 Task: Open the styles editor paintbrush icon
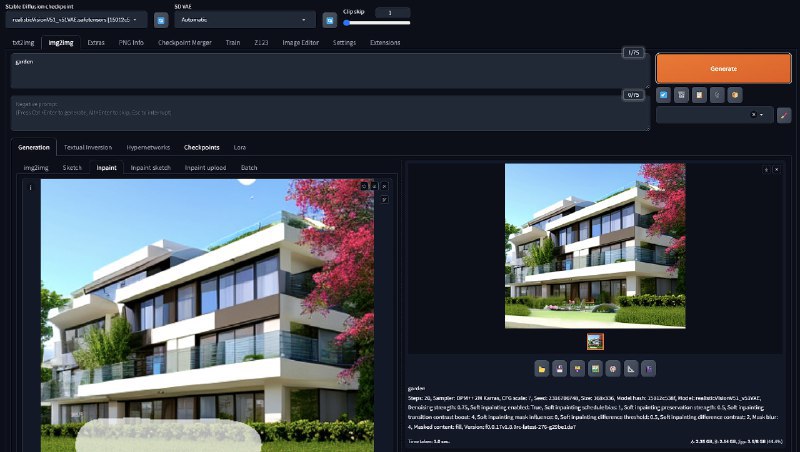tap(784, 115)
